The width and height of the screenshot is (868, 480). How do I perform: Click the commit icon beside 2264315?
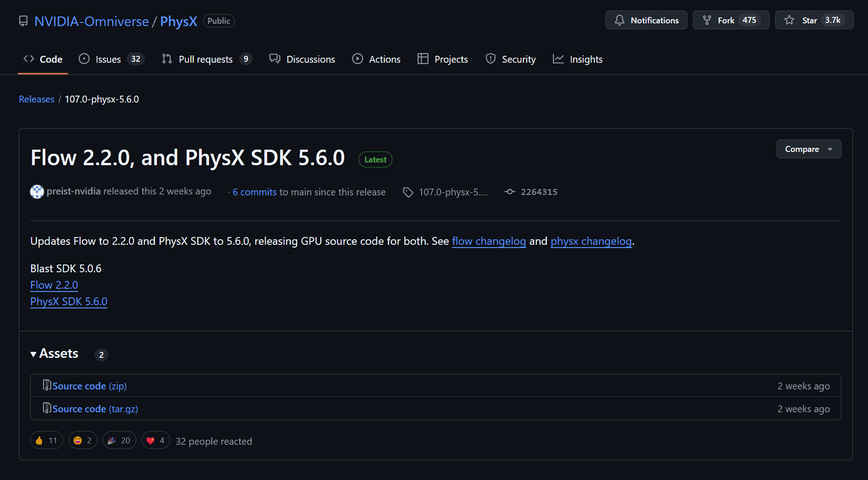point(510,192)
